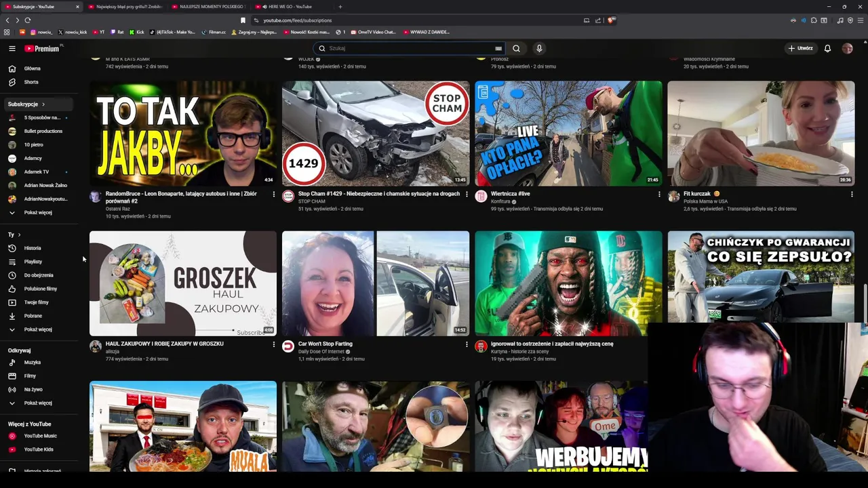Focus the Szukaj search field
The image size is (868, 488).
point(410,48)
